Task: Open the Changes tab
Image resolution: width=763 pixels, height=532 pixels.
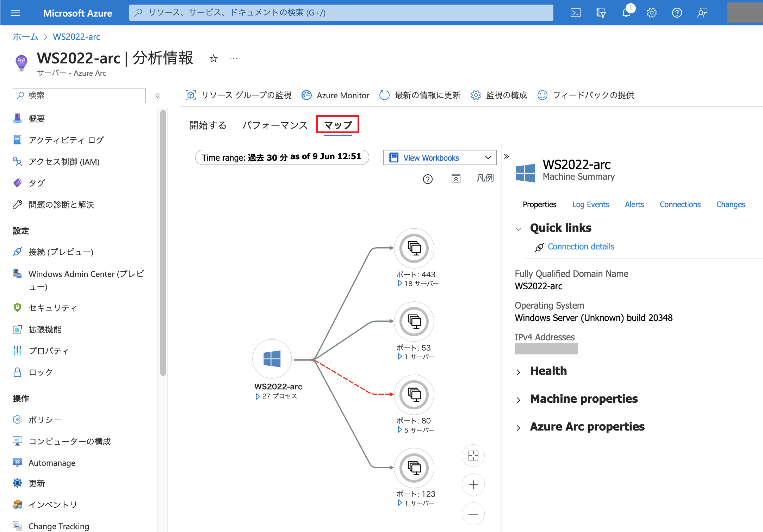Action: 731,205
